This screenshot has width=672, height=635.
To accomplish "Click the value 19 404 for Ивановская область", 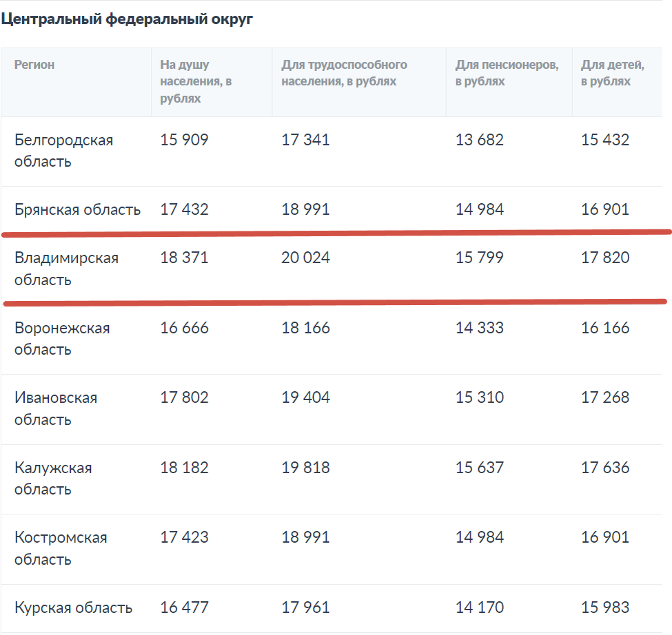I will click(x=305, y=397).
